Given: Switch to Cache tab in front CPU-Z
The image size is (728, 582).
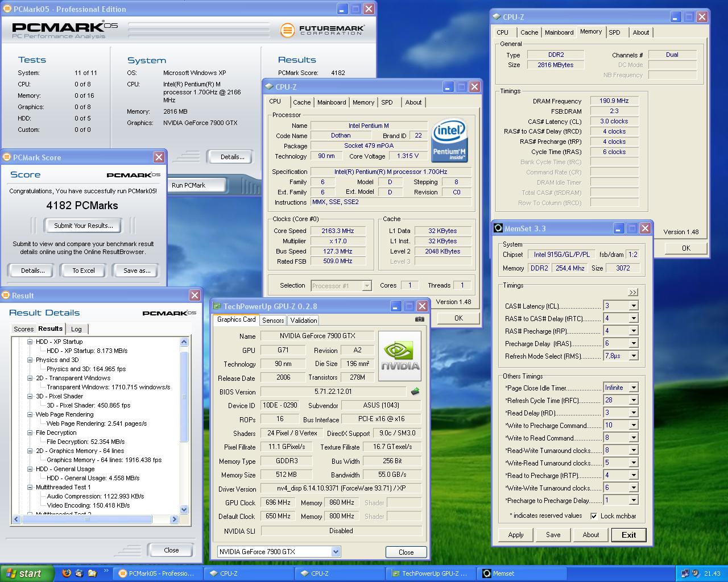Looking at the screenshot, I should 301,102.
